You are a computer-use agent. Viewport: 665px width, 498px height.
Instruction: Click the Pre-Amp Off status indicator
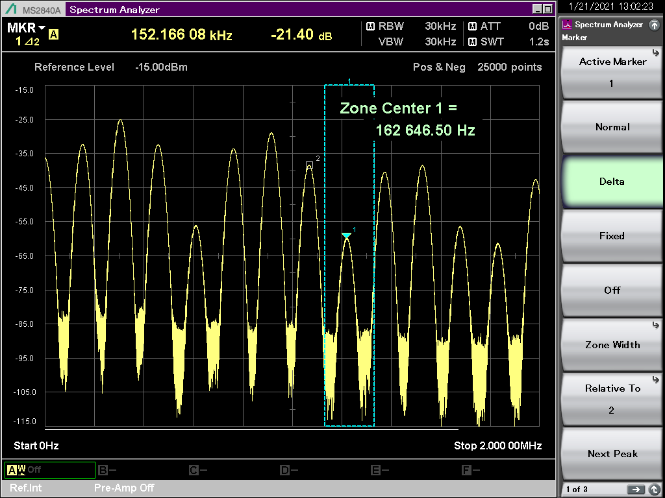coord(124,488)
